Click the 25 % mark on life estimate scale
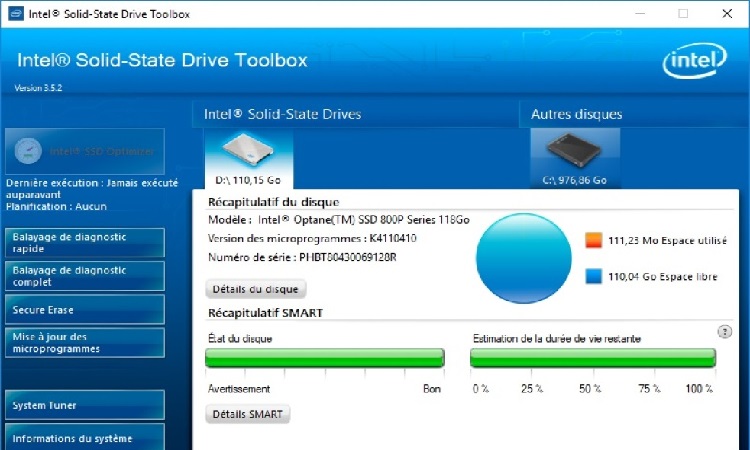 click(532, 389)
